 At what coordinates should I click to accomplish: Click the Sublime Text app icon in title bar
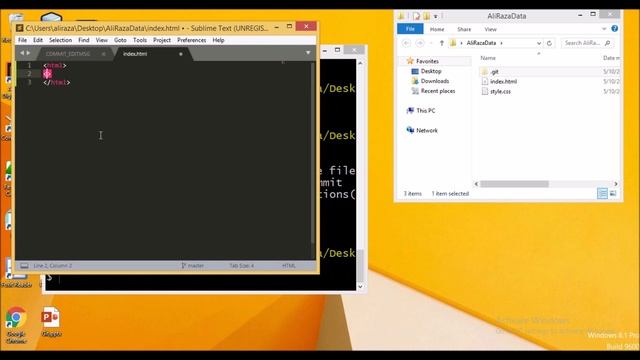pyautogui.click(x=19, y=28)
